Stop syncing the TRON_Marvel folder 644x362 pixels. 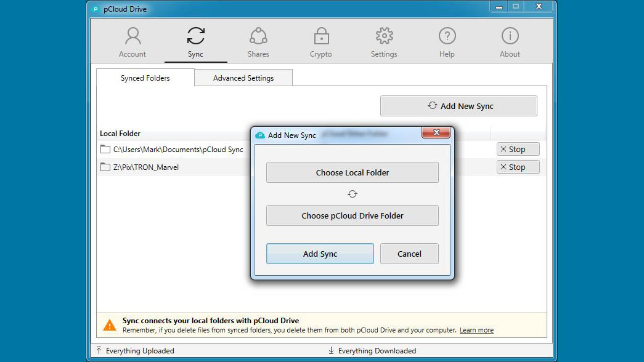518,167
